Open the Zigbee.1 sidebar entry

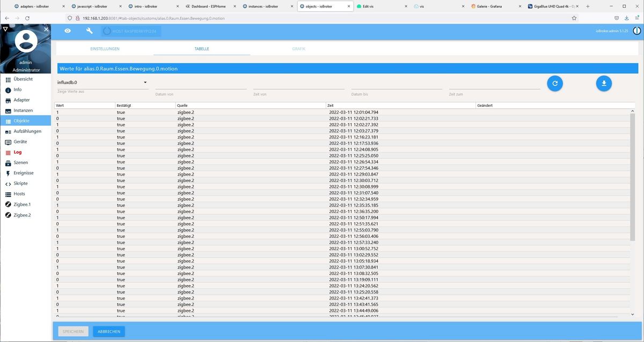coord(22,205)
